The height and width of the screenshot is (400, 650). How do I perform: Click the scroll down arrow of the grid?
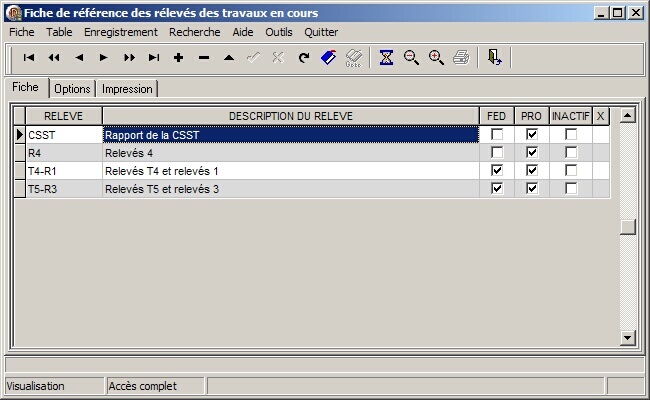click(627, 339)
